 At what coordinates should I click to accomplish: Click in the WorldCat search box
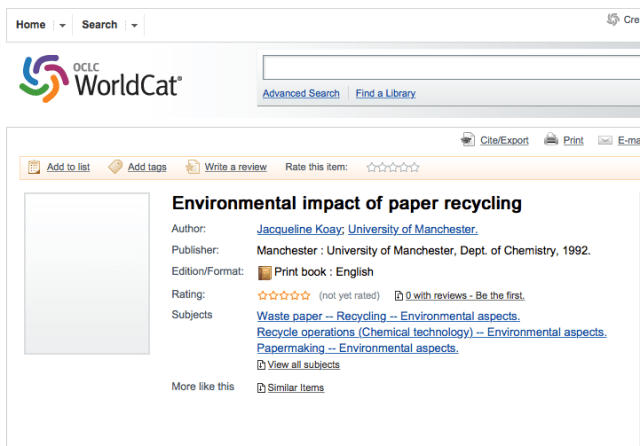coord(450,68)
